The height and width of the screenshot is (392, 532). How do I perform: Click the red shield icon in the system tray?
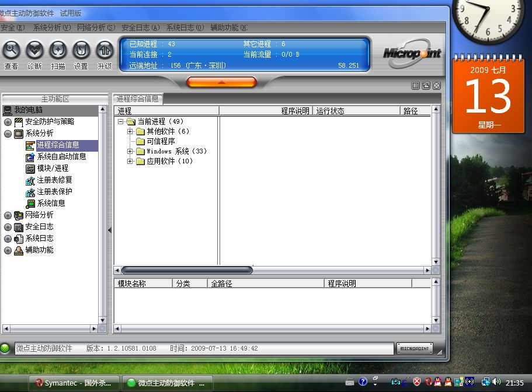pos(417,382)
